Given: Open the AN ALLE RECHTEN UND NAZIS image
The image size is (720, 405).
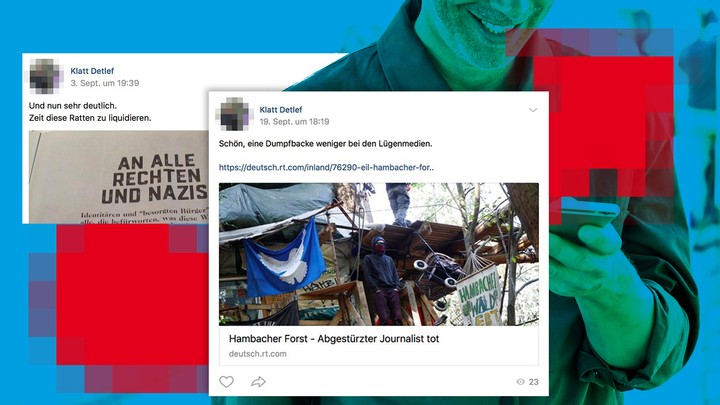Looking at the screenshot, I should pos(118,177).
